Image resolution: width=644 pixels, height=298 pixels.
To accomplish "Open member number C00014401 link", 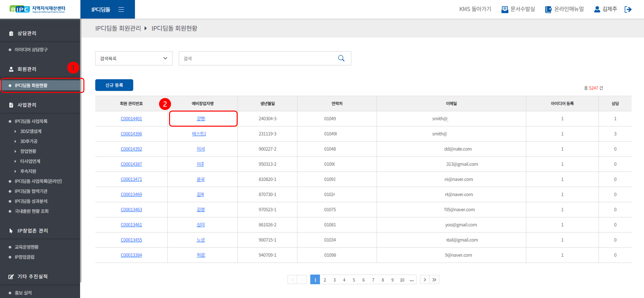I will pos(131,119).
